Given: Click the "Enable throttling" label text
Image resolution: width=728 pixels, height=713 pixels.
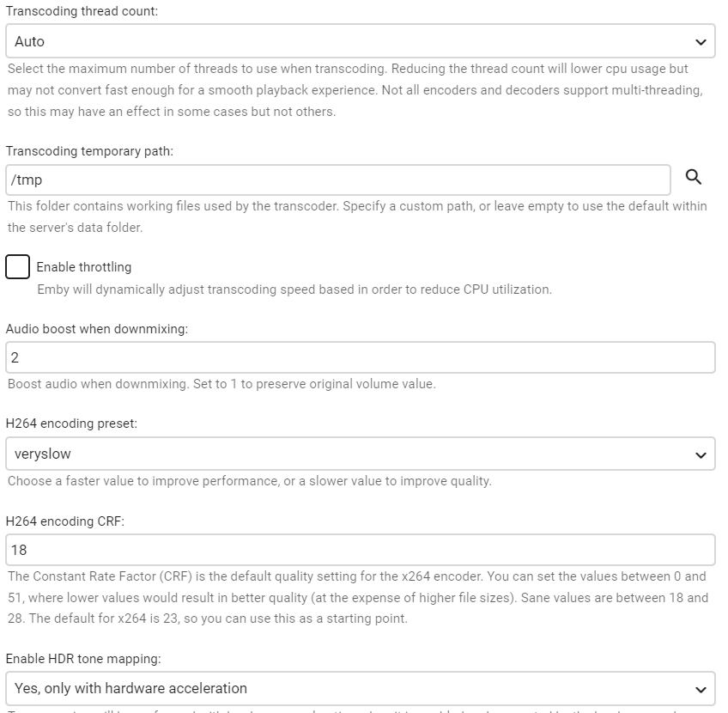Looking at the screenshot, I should (x=83, y=267).
